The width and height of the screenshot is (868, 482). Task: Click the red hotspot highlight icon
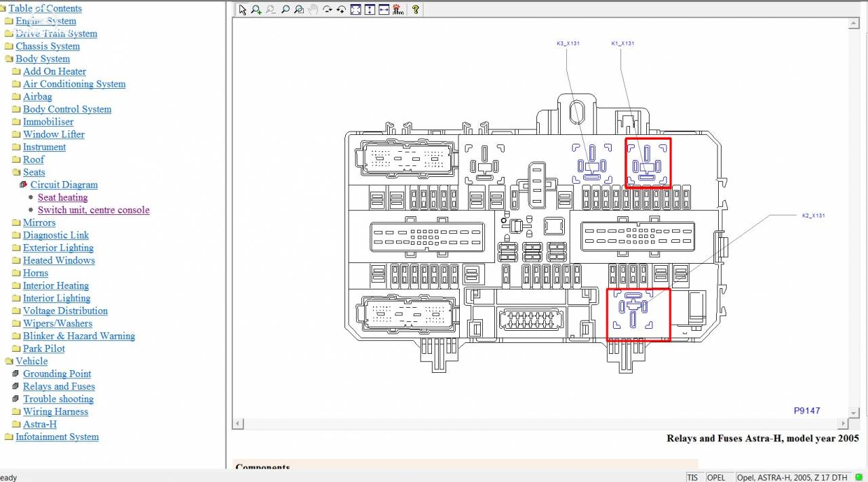[x=398, y=9]
